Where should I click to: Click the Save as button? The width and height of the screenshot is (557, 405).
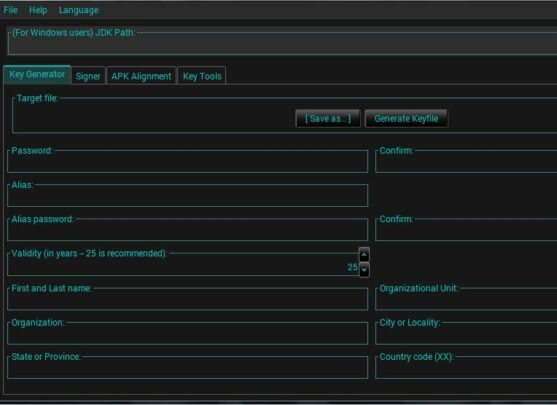328,118
